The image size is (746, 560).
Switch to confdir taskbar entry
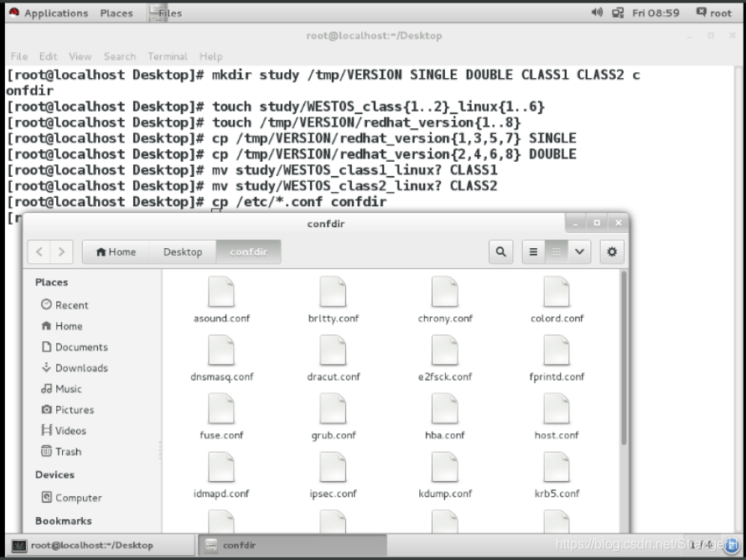click(x=293, y=545)
